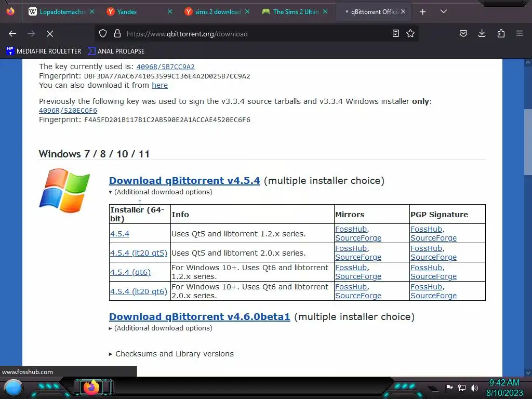Open a new tab
The image size is (532, 399).
pos(423,12)
